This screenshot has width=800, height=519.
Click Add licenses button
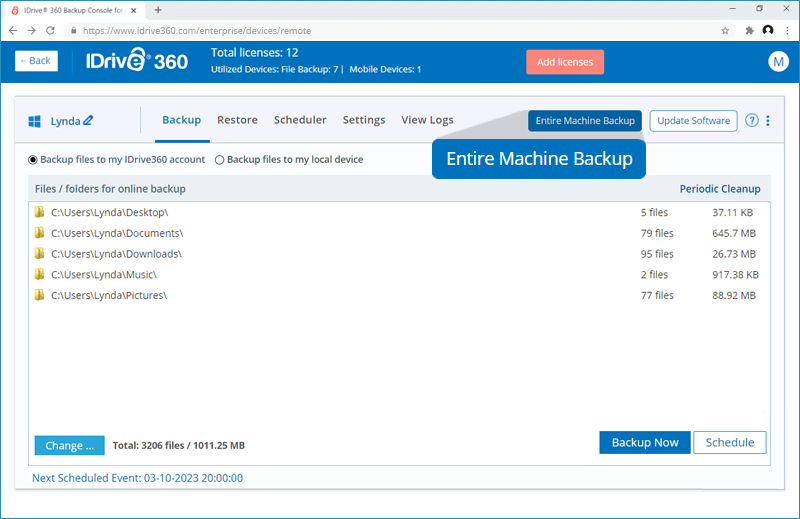coord(565,62)
